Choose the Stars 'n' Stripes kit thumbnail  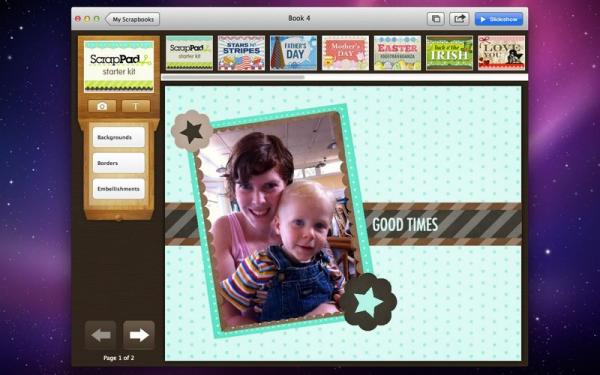coord(241,53)
